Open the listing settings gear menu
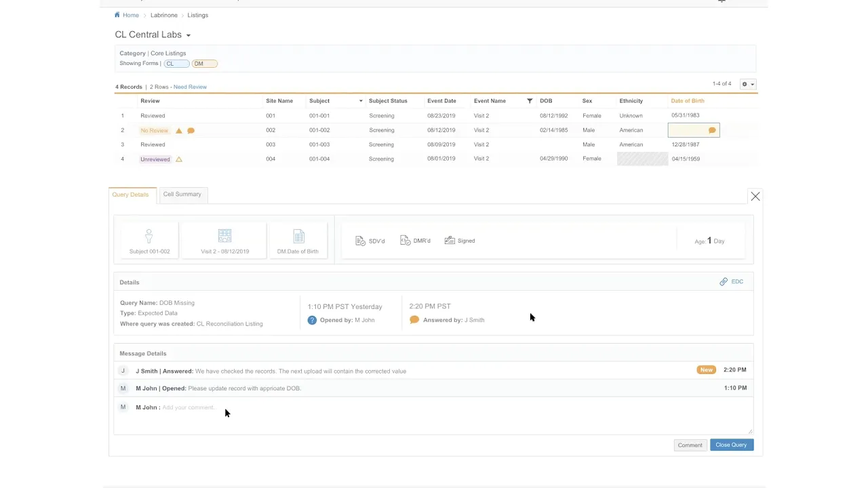Screen dimensions: 868x488 click(x=748, y=84)
